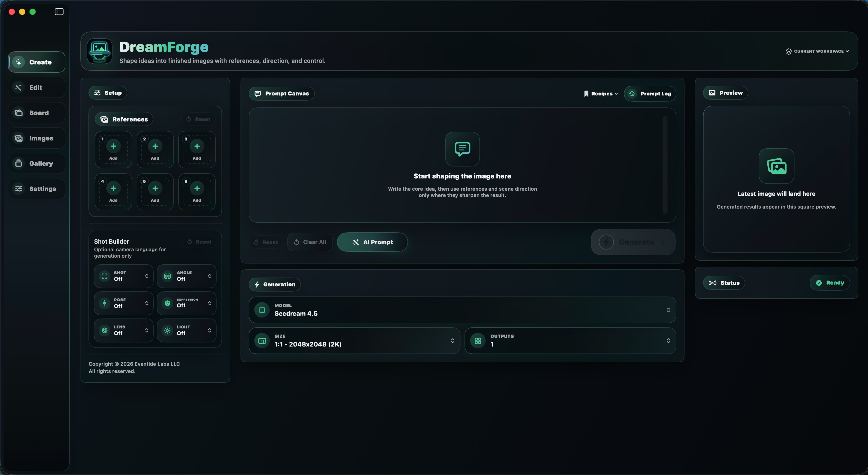Add an image to reference slot 4

(113, 192)
